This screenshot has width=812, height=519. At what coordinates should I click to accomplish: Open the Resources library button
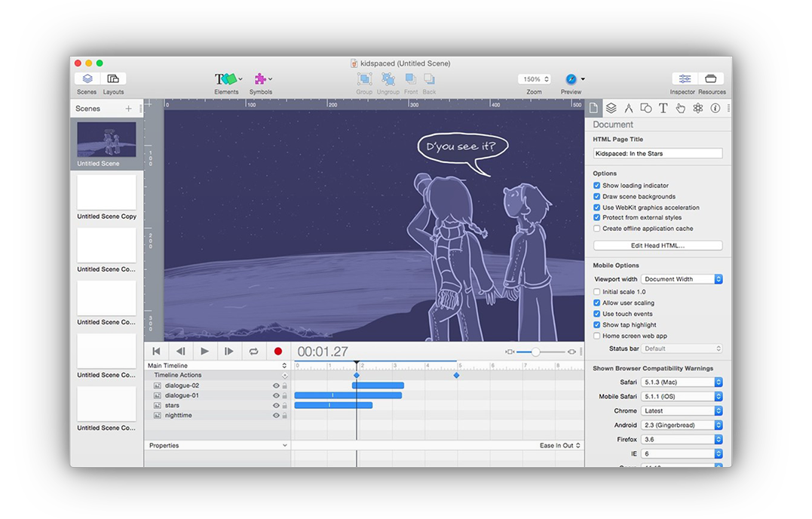click(x=711, y=78)
